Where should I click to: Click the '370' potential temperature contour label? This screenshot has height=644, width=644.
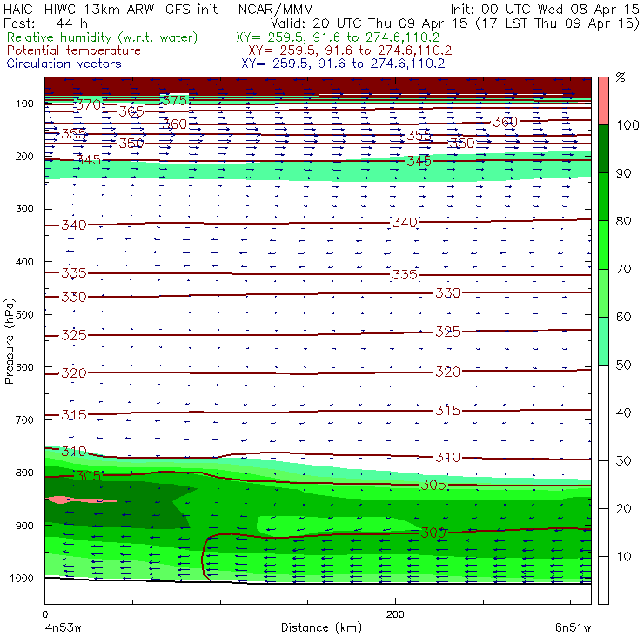click(x=88, y=104)
